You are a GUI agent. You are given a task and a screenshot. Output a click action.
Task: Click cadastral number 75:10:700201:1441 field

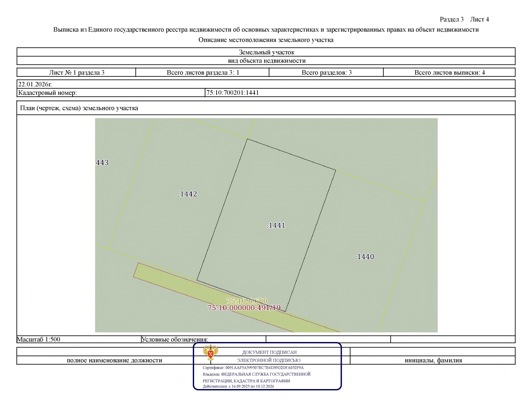[x=360, y=93]
